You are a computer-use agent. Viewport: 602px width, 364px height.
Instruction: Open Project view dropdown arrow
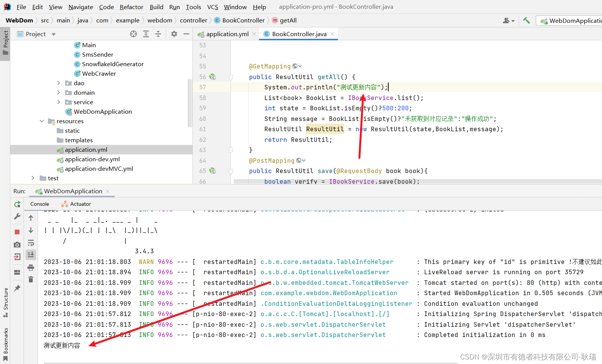click(54, 34)
